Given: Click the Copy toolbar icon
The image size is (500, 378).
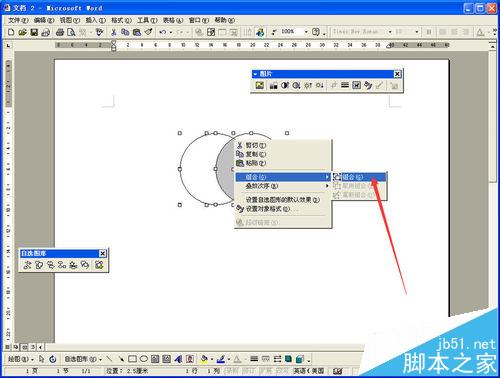Looking at the screenshot, I should pyautogui.click(x=125, y=32).
